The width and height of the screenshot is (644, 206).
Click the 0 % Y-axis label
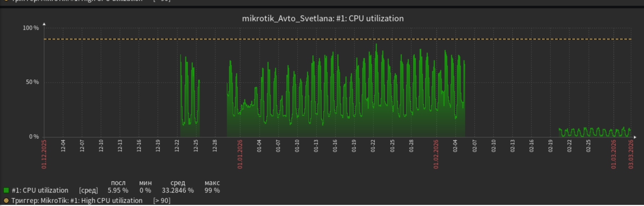34,137
